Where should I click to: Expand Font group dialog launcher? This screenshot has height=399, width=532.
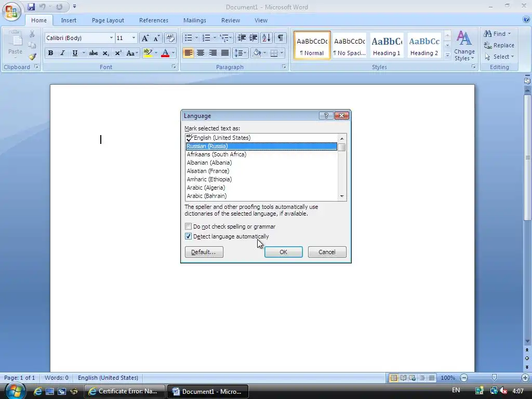pyautogui.click(x=174, y=67)
